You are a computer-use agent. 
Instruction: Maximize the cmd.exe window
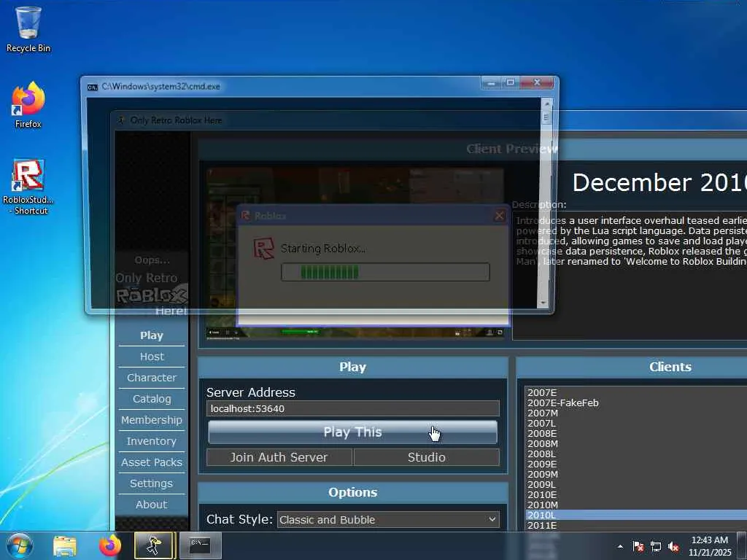click(510, 83)
